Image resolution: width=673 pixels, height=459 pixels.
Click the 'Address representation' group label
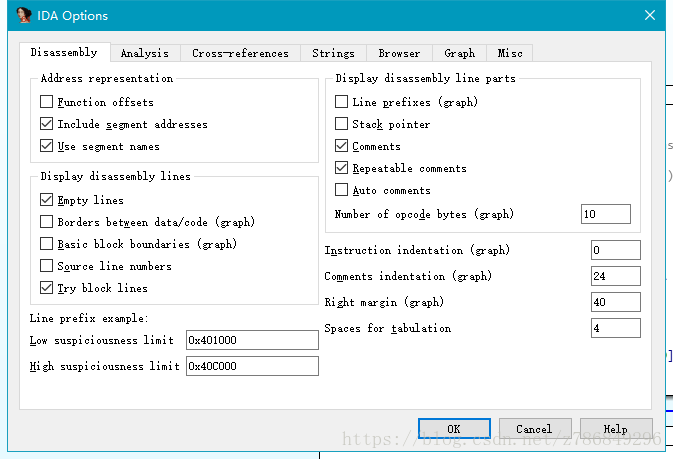pyautogui.click(x=107, y=78)
